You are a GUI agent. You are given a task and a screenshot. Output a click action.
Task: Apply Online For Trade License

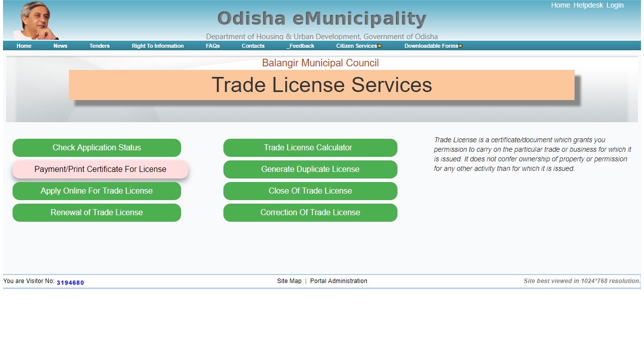pyautogui.click(x=97, y=191)
